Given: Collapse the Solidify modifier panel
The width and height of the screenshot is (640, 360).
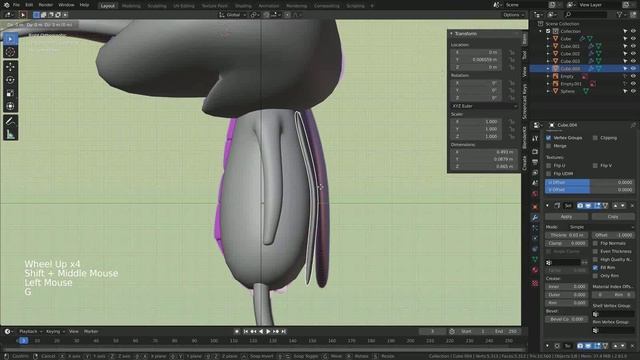Looking at the screenshot, I should 547,205.
